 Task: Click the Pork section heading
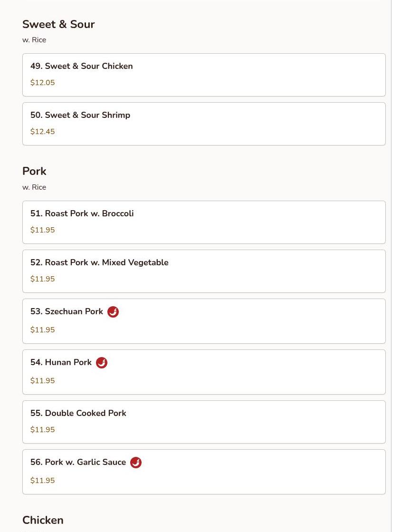tap(34, 171)
